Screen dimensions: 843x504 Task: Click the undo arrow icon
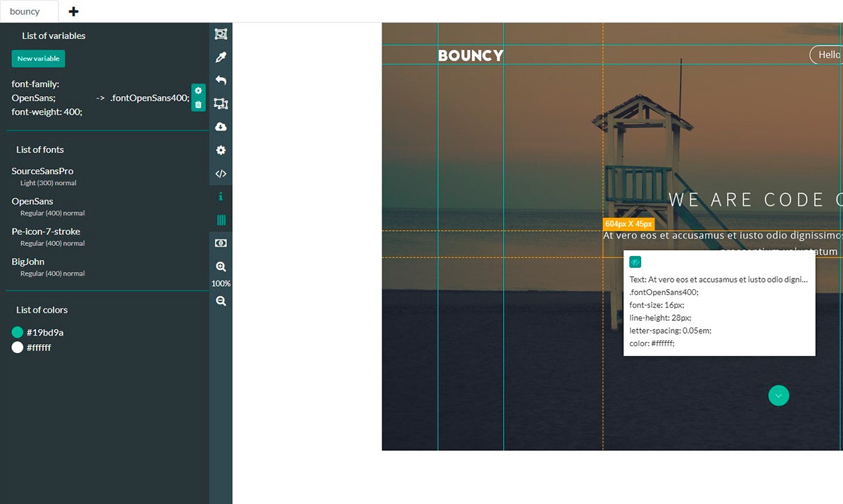coord(221,80)
